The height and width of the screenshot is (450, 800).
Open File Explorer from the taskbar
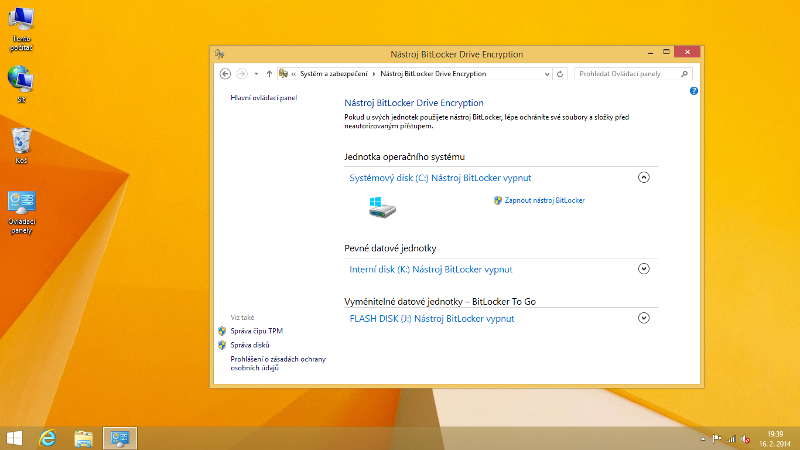(84, 437)
